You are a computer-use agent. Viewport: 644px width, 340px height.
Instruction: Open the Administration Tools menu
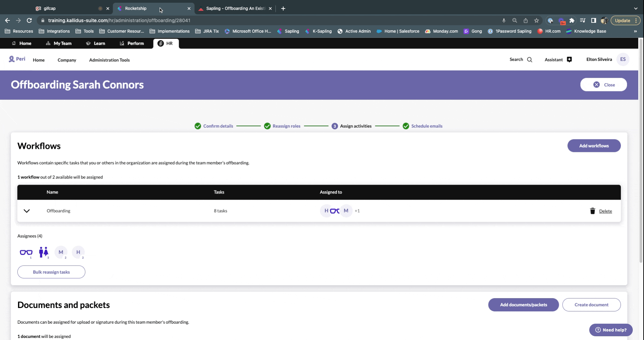109,60
